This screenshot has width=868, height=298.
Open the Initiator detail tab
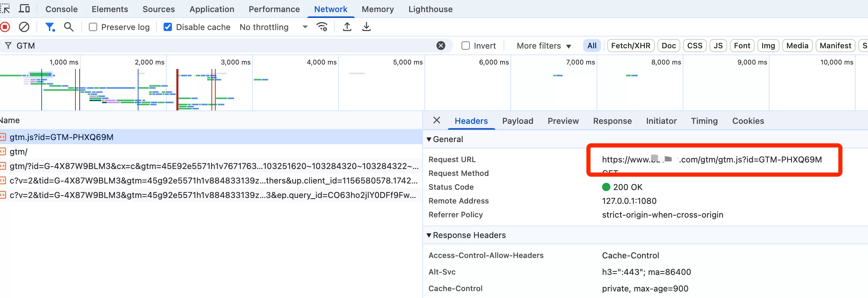coord(661,121)
